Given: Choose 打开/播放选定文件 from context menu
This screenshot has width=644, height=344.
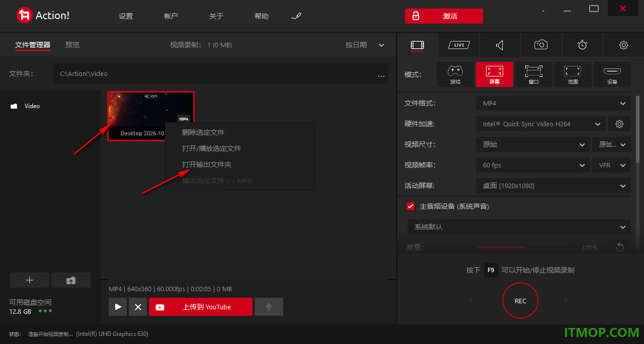Looking at the screenshot, I should (240, 148).
